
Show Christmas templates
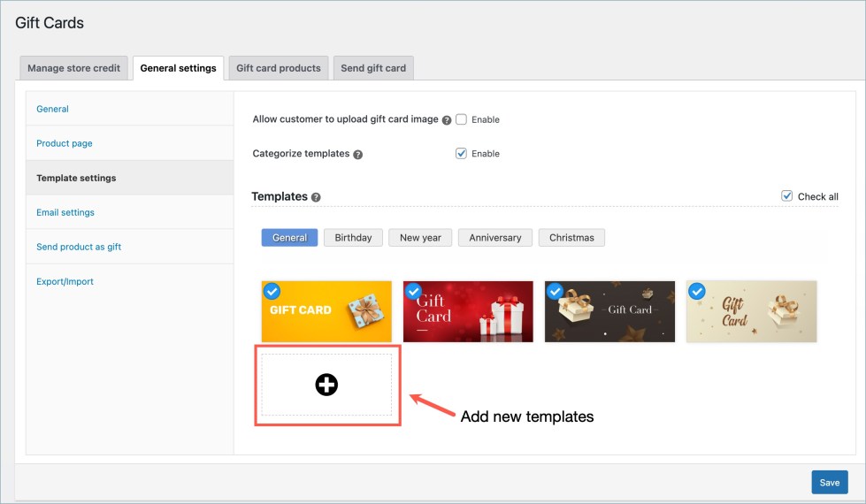pos(571,237)
